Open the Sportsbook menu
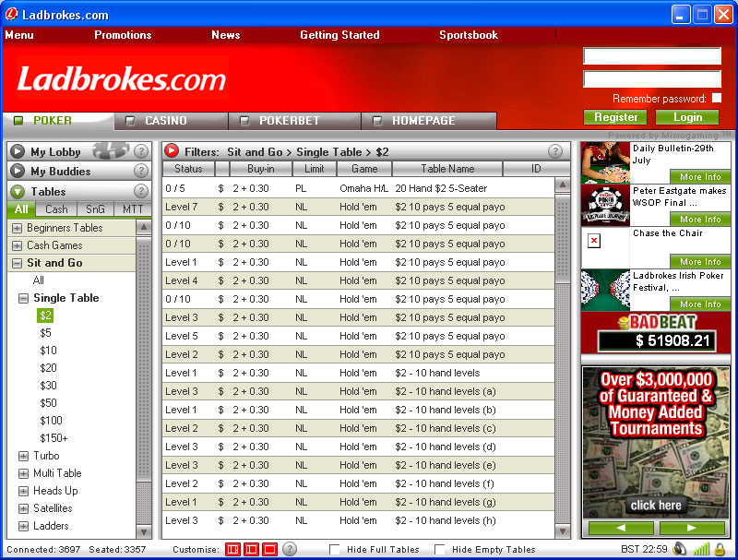 point(469,35)
